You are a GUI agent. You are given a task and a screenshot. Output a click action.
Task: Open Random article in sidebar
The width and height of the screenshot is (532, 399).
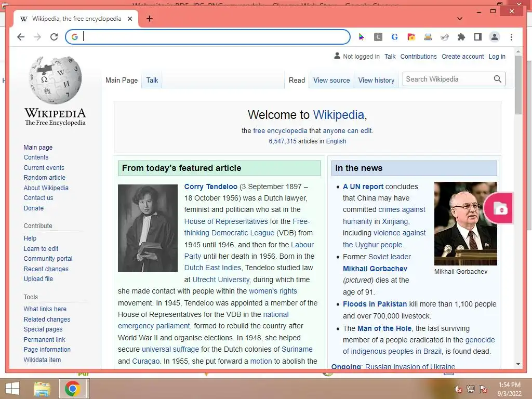tap(45, 178)
